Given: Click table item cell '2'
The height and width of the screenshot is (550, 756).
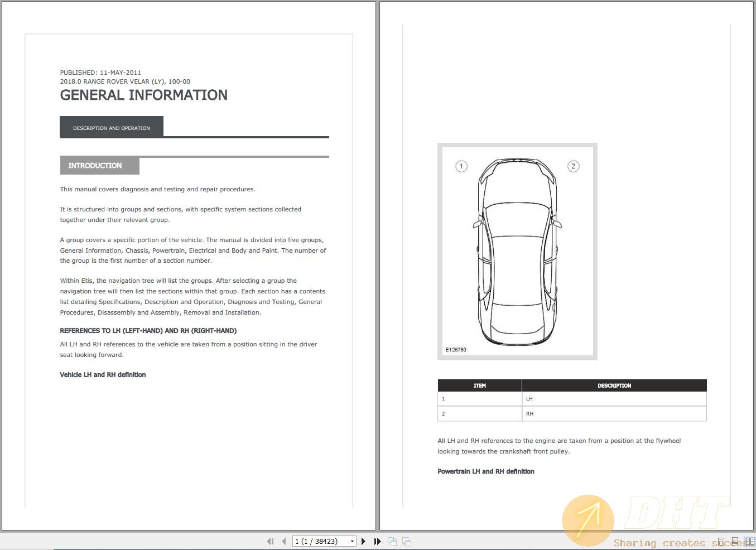Looking at the screenshot, I should [x=480, y=414].
